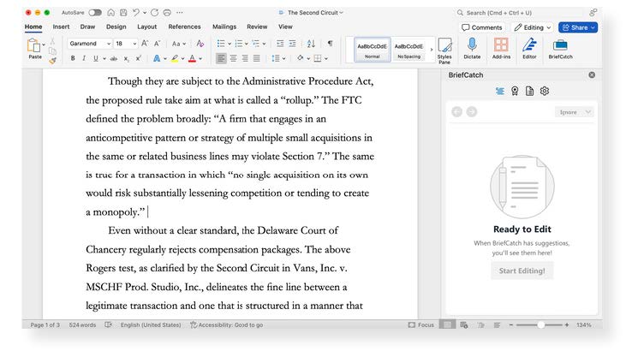Toggle subscript formatting
This screenshot has width=644, height=357.
[x=127, y=58]
